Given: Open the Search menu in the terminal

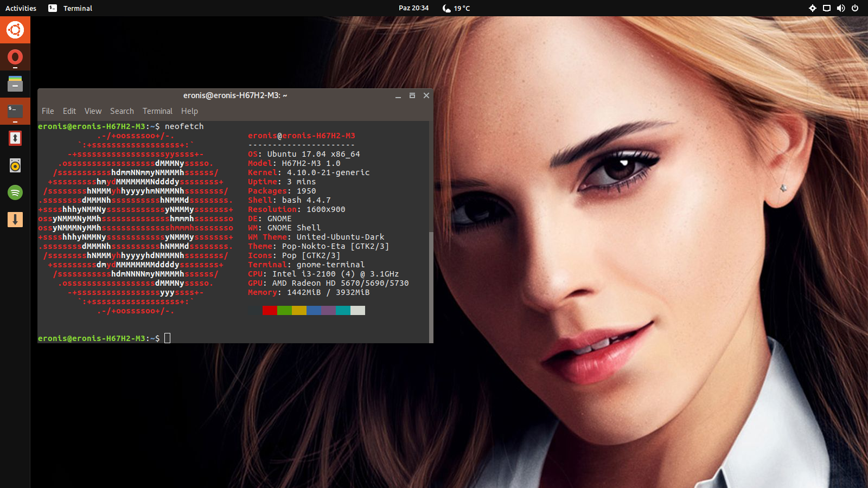Looking at the screenshot, I should (122, 111).
